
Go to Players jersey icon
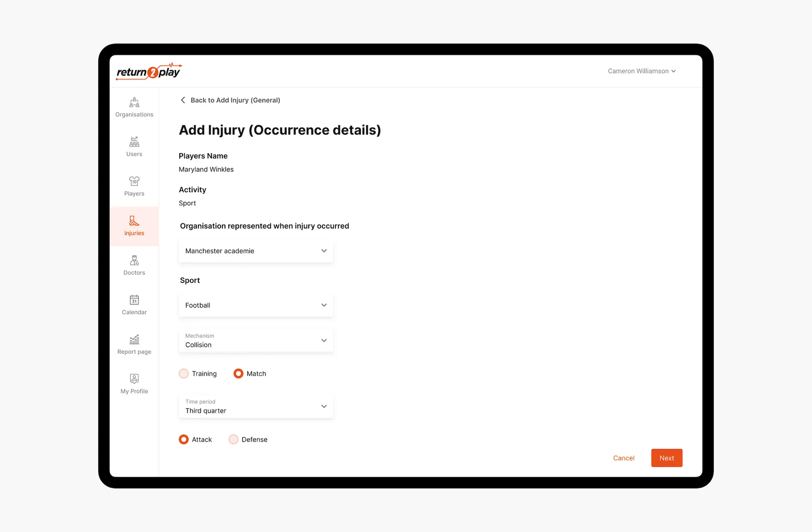click(x=134, y=181)
